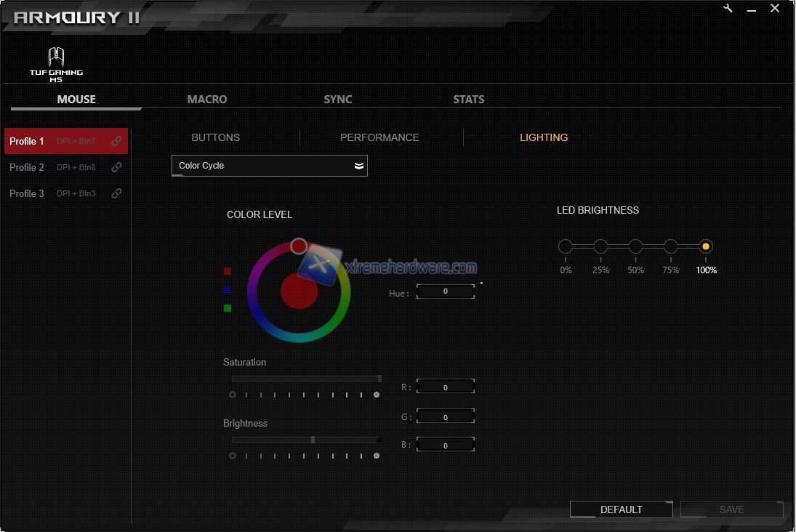The width and height of the screenshot is (796, 532).
Task: Select the red color square
Action: tap(228, 271)
